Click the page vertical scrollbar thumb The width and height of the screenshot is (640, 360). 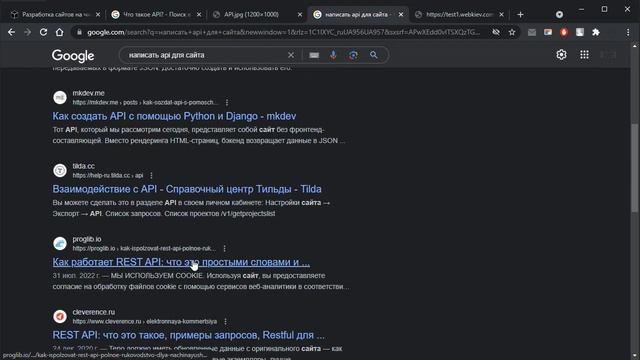(635, 167)
